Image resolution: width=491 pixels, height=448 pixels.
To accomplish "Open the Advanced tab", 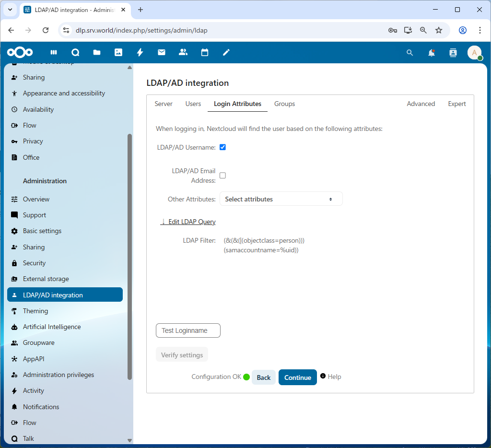I will pyautogui.click(x=421, y=104).
